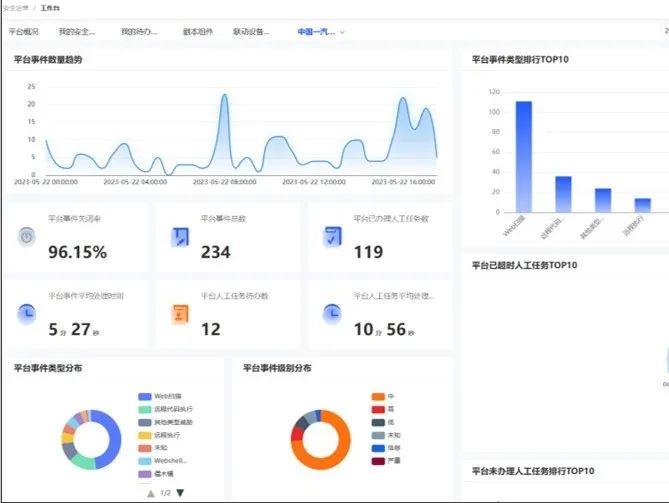Click the 工作台 breadcrumb link
669x503 pixels.
50,8
